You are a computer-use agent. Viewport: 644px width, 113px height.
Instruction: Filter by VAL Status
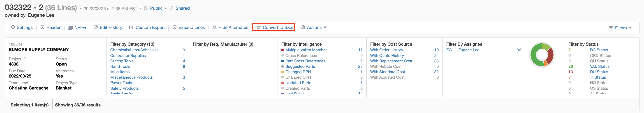[600, 66]
